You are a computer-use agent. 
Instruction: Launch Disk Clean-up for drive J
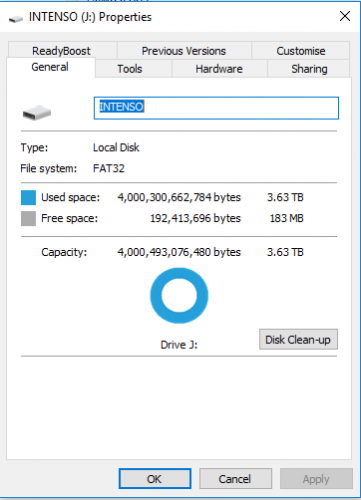pyautogui.click(x=298, y=340)
